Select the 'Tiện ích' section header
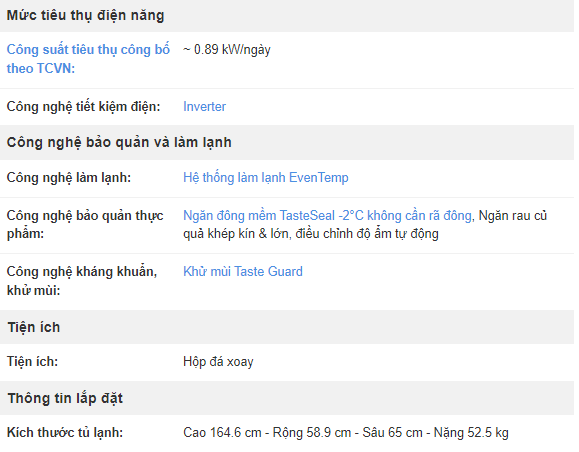This screenshot has width=579, height=452. pos(34,327)
